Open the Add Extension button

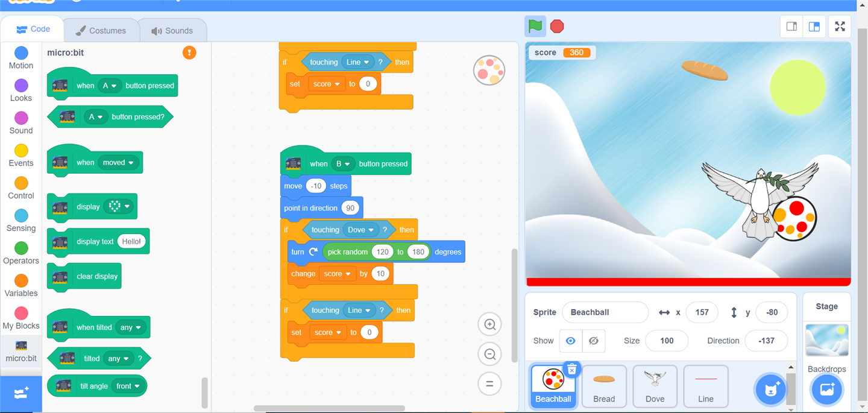pos(21,394)
